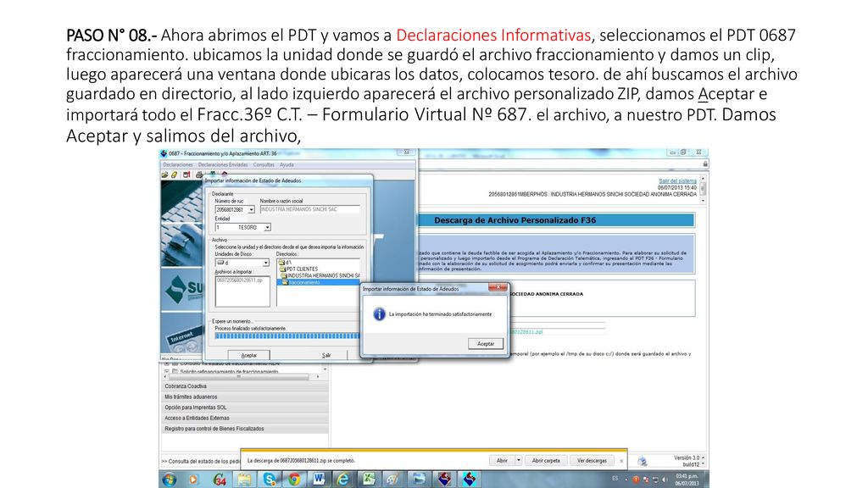
Task: Click the Windows Start button
Action: (170, 480)
